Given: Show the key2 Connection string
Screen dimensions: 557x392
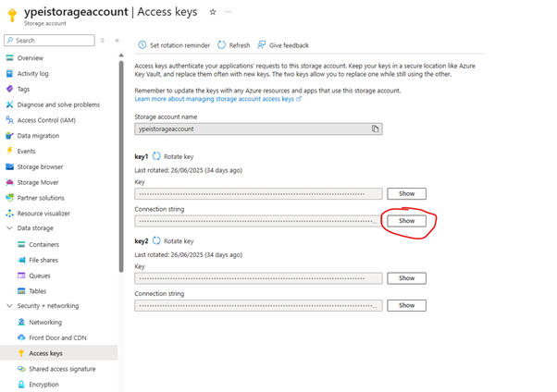Looking at the screenshot, I should point(406,305).
